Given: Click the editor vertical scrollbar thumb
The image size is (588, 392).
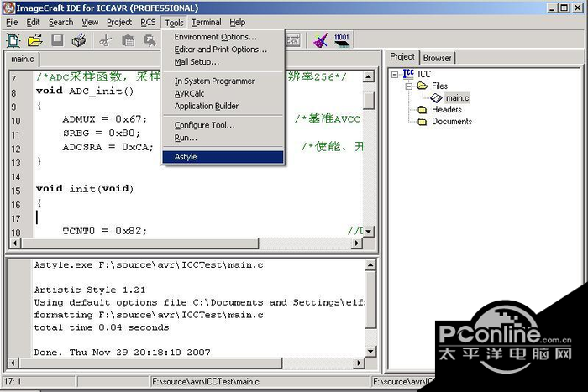Looking at the screenshot, I should tap(369, 101).
